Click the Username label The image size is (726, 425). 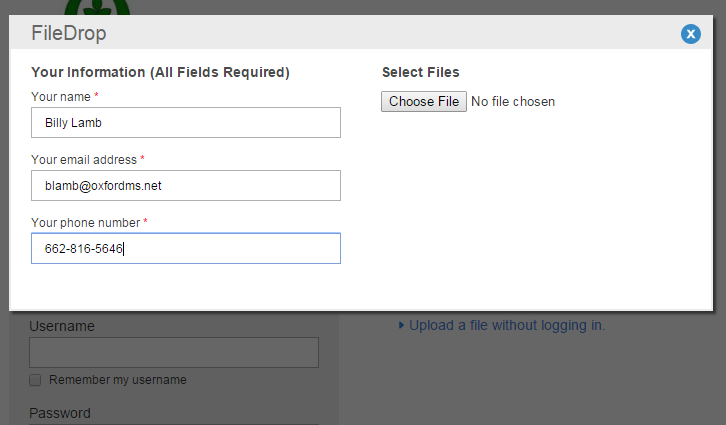[x=62, y=326]
